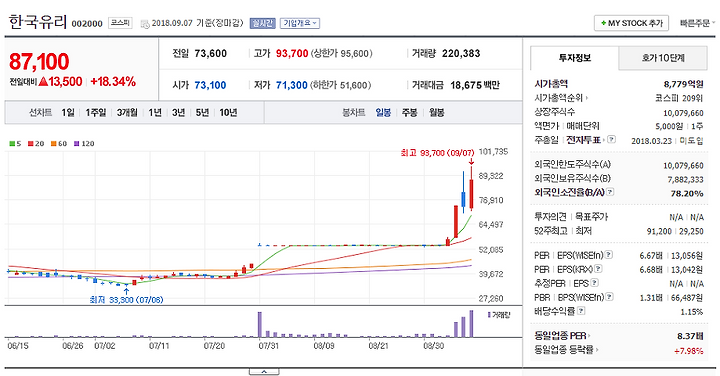Click the 거래량 volume legend marker
The width and height of the screenshot is (720, 376).
coord(499,315)
